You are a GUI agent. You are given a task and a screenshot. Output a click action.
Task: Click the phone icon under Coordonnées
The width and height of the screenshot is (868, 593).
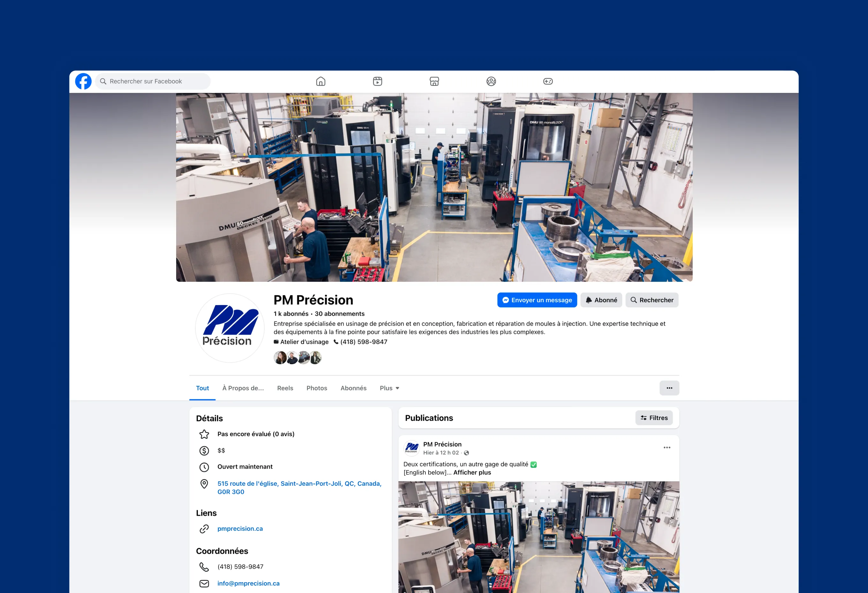[x=204, y=567]
